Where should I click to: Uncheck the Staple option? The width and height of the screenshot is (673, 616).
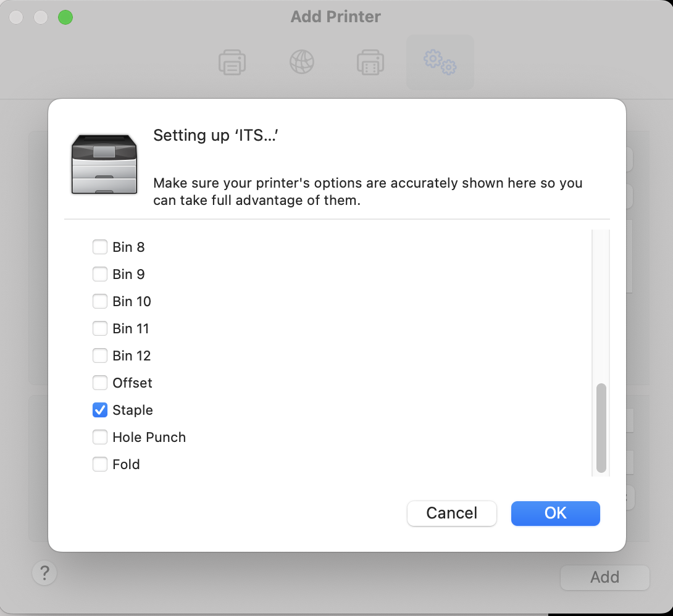click(100, 410)
